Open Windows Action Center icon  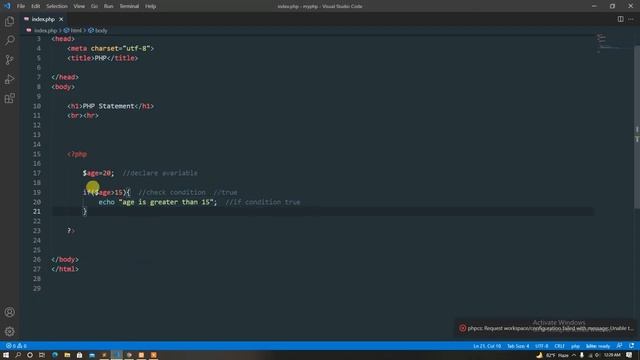click(x=629, y=355)
